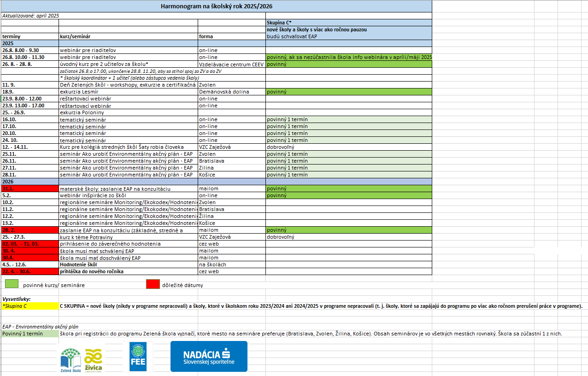Select 'materské školy: zaslanie EAP na konzultáciu'
The height and width of the screenshot is (376, 588).
(128, 188)
